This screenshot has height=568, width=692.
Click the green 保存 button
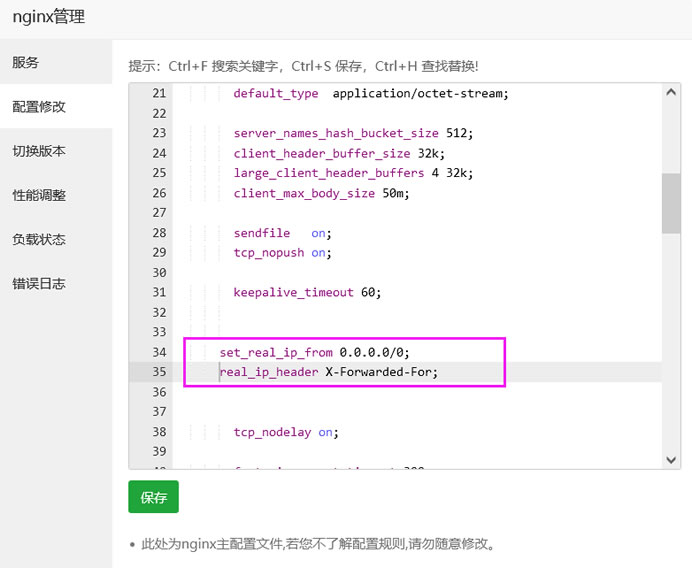coord(153,497)
